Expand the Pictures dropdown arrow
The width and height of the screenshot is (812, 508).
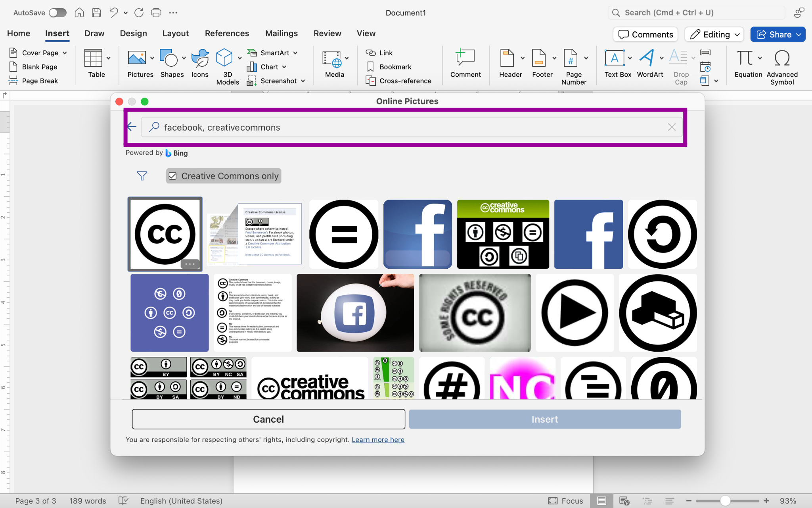152,58
